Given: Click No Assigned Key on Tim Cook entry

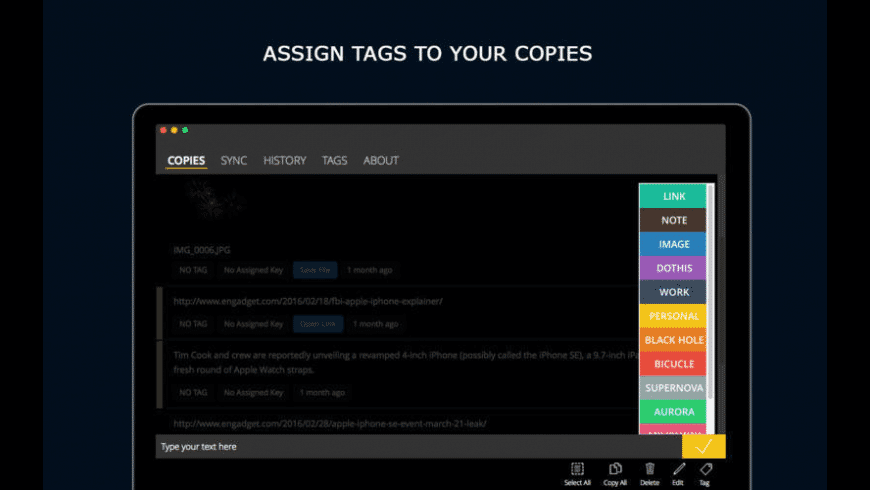Looking at the screenshot, I should tap(254, 393).
